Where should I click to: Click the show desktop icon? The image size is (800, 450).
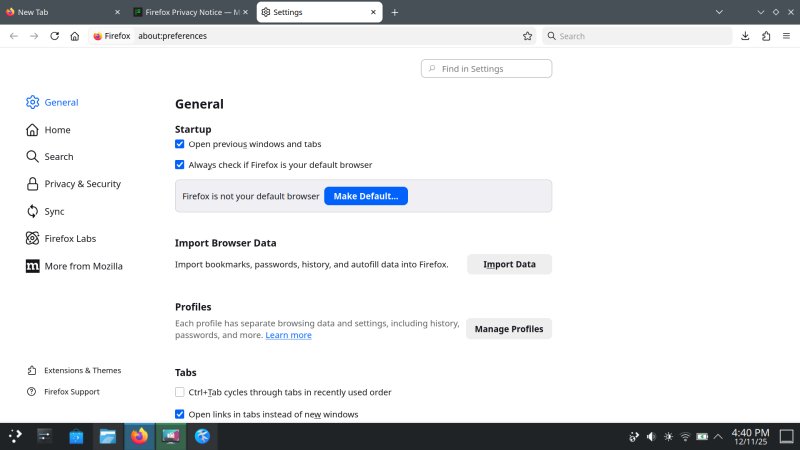coord(786,437)
